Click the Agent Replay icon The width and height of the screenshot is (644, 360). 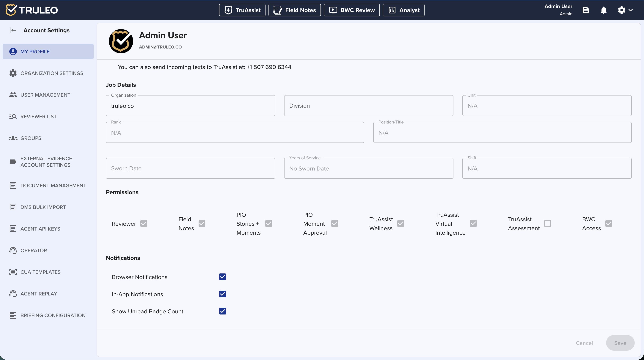click(13, 294)
